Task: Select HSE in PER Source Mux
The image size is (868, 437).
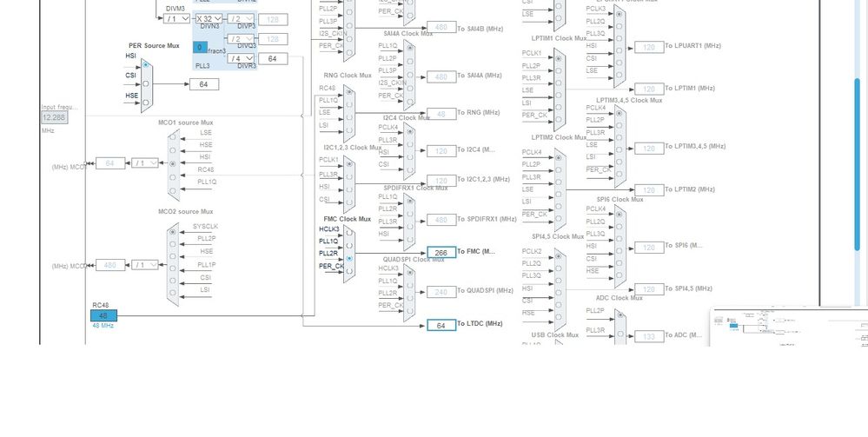Action: click(x=146, y=103)
